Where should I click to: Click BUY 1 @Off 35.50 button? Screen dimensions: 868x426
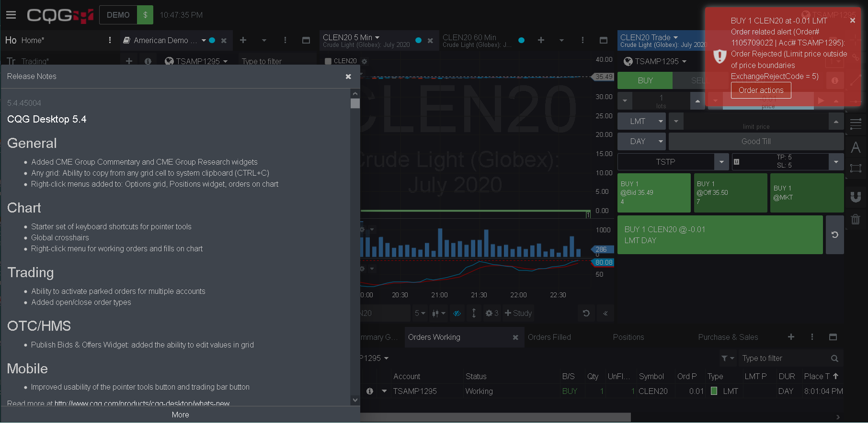coord(731,193)
